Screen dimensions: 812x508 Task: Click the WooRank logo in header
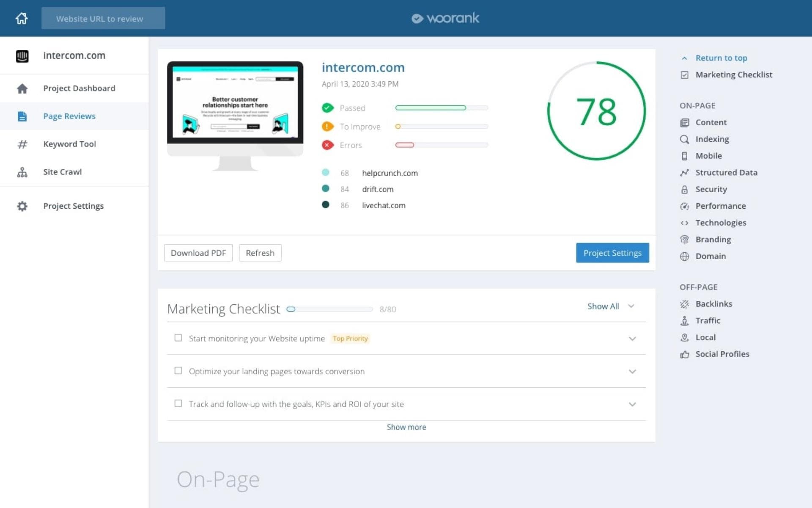pos(445,18)
